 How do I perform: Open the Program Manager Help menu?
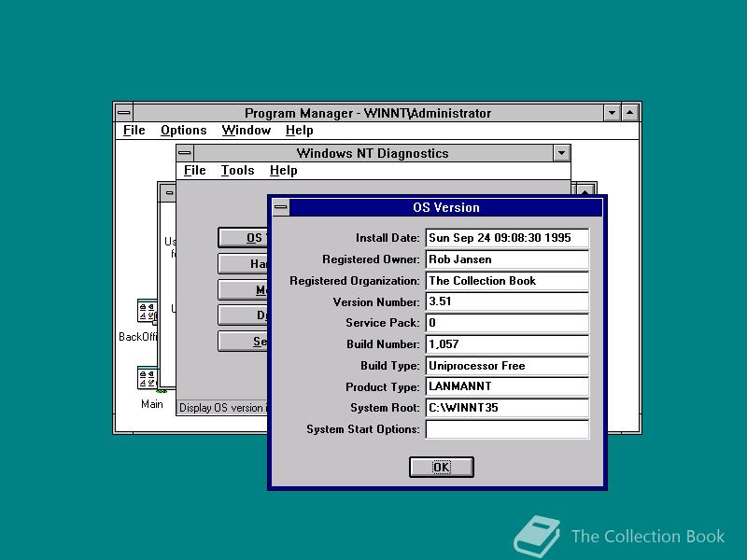click(x=299, y=130)
